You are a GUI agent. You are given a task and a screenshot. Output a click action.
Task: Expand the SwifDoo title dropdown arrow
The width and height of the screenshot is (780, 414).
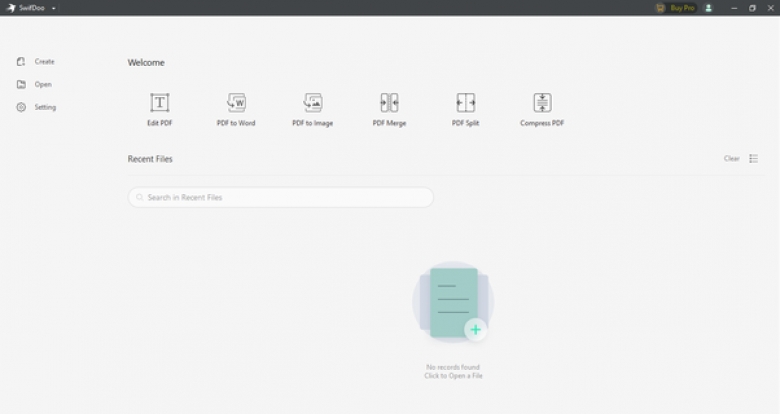point(54,8)
